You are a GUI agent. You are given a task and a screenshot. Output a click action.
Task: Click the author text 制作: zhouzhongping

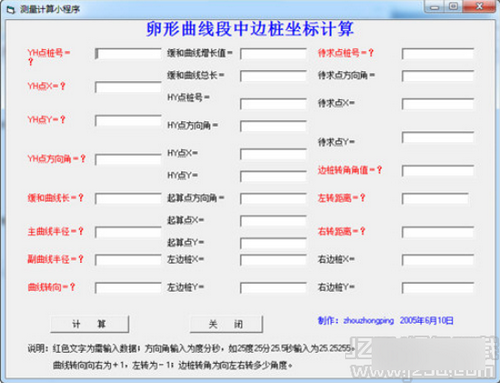[x=356, y=321]
